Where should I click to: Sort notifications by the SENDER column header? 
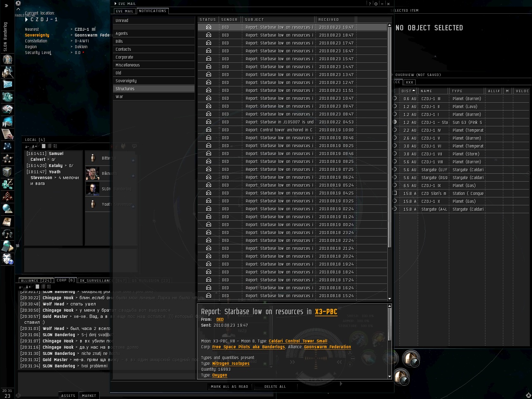[229, 20]
